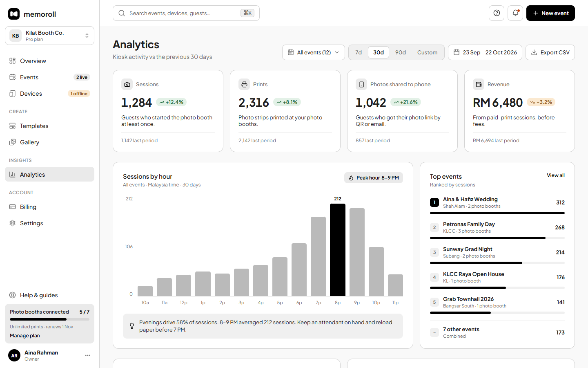
Task: Click the lightbulb insight icon
Action: (x=132, y=326)
